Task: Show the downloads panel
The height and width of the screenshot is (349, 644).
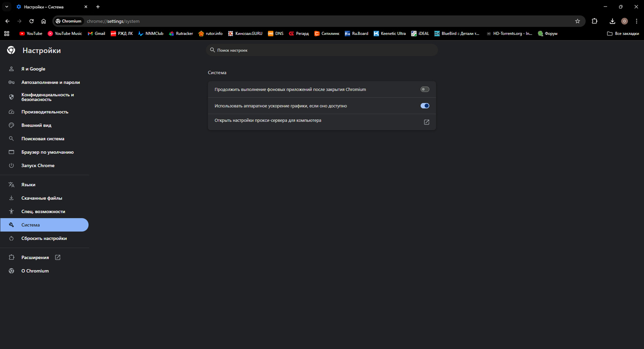Action: pyautogui.click(x=612, y=21)
